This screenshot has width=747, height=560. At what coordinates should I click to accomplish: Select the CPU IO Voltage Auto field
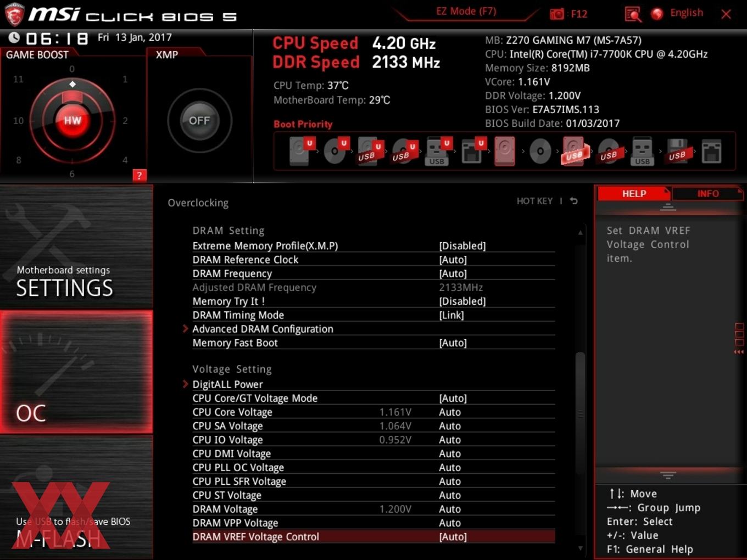[450, 440]
